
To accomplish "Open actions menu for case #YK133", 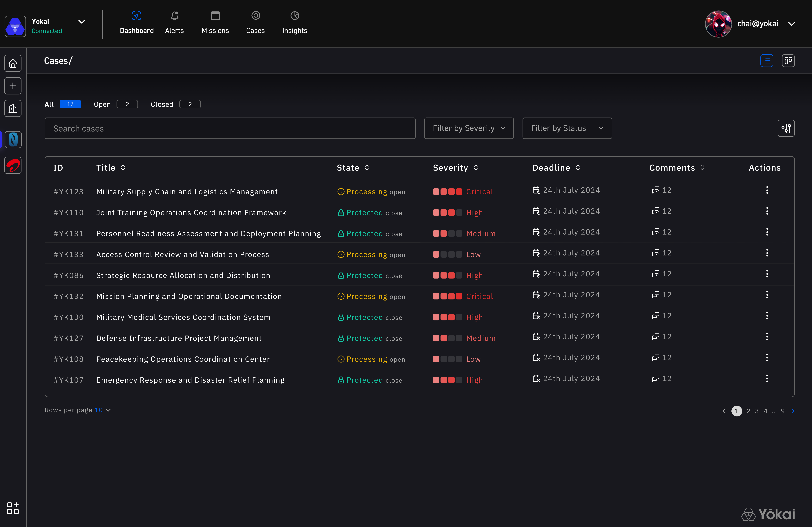I will (767, 253).
